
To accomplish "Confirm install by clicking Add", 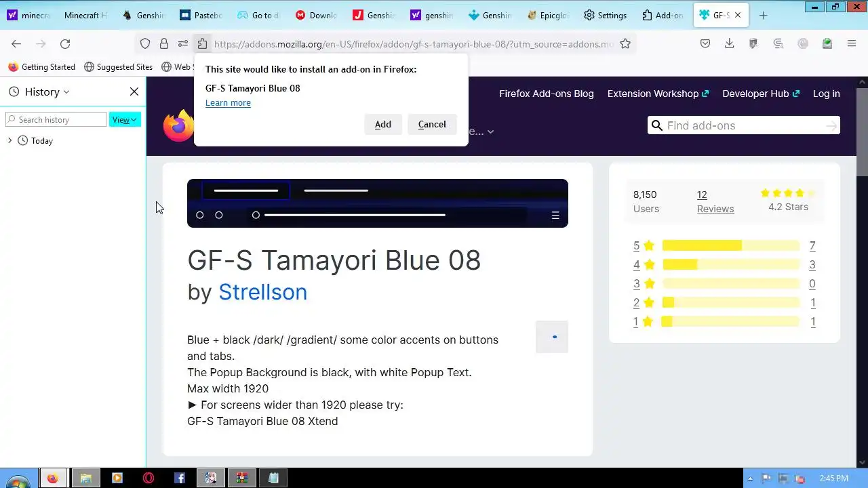I will (x=383, y=124).
